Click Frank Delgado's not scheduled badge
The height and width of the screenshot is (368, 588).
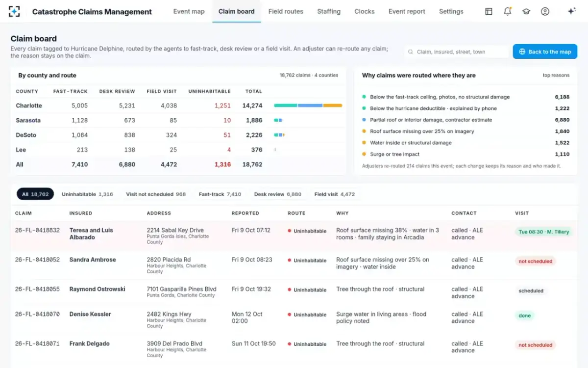coord(535,345)
